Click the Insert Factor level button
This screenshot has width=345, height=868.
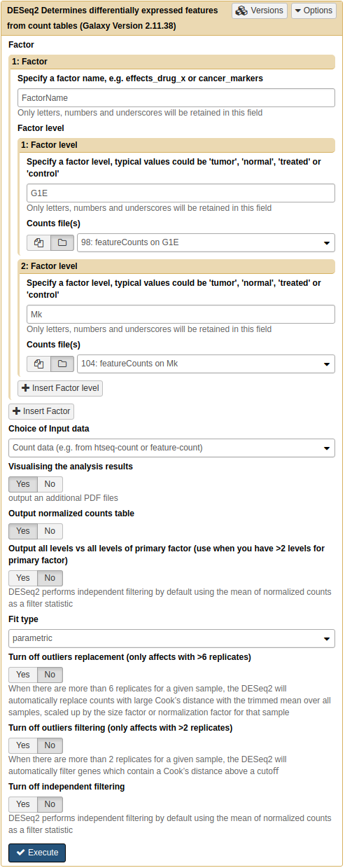(60, 388)
